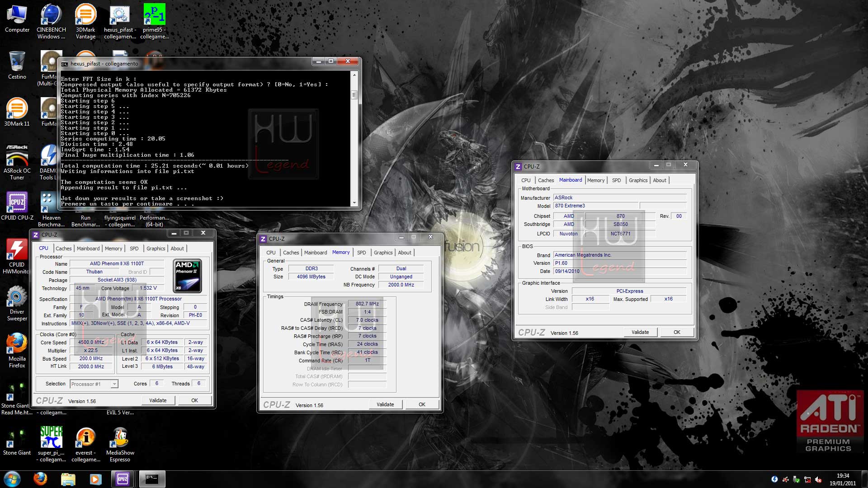Open SPD tab in left CPU-Z window

click(134, 249)
